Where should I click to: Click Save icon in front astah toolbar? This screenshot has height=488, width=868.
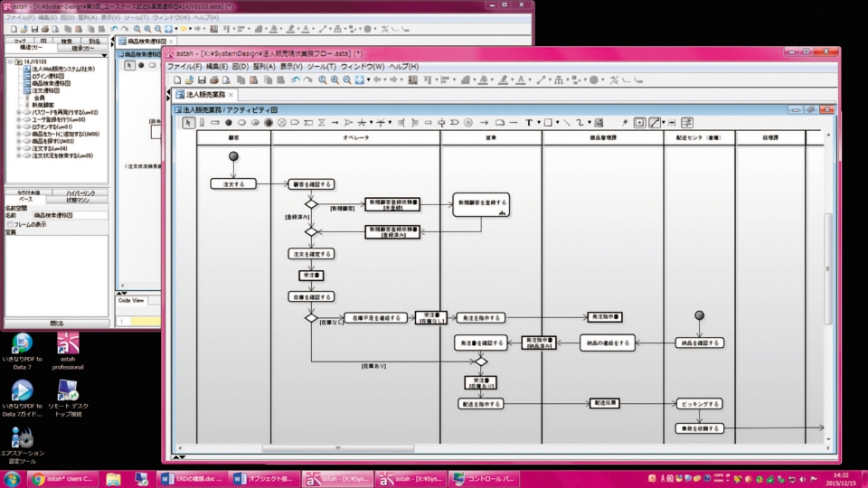coord(202,80)
